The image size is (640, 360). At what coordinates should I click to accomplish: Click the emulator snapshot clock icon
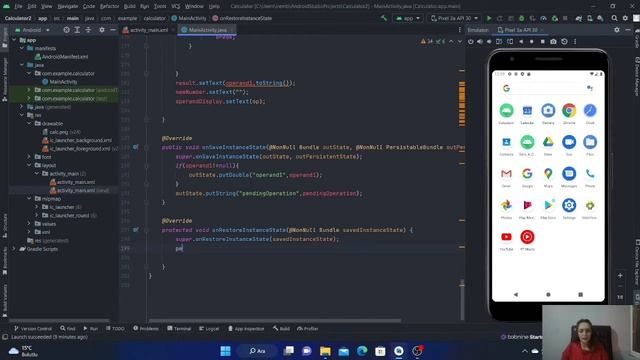564,42
